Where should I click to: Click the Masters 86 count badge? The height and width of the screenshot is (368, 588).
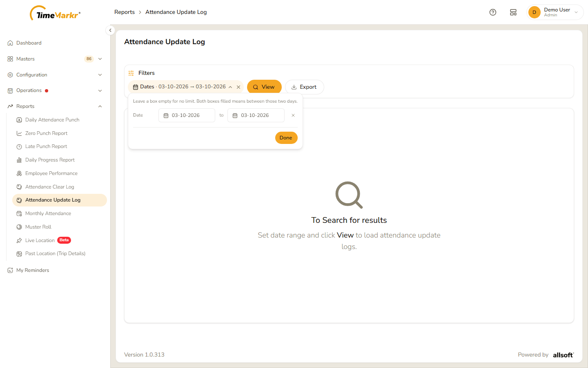[89, 59]
